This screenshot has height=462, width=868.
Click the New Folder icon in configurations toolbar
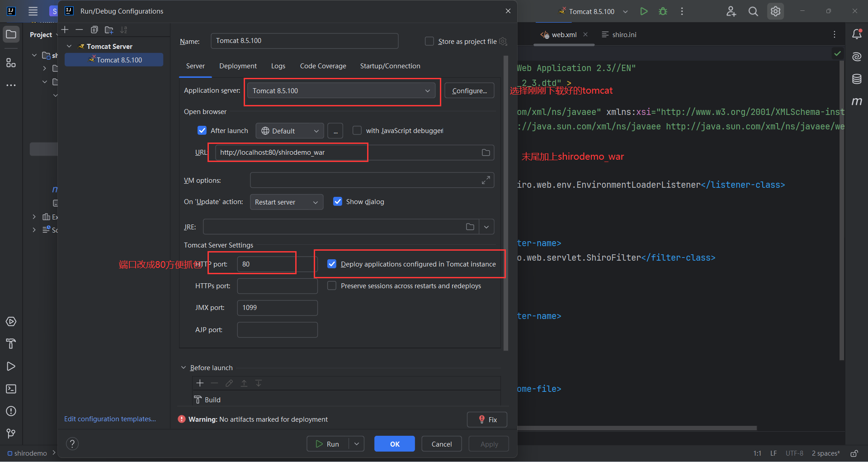pos(109,30)
